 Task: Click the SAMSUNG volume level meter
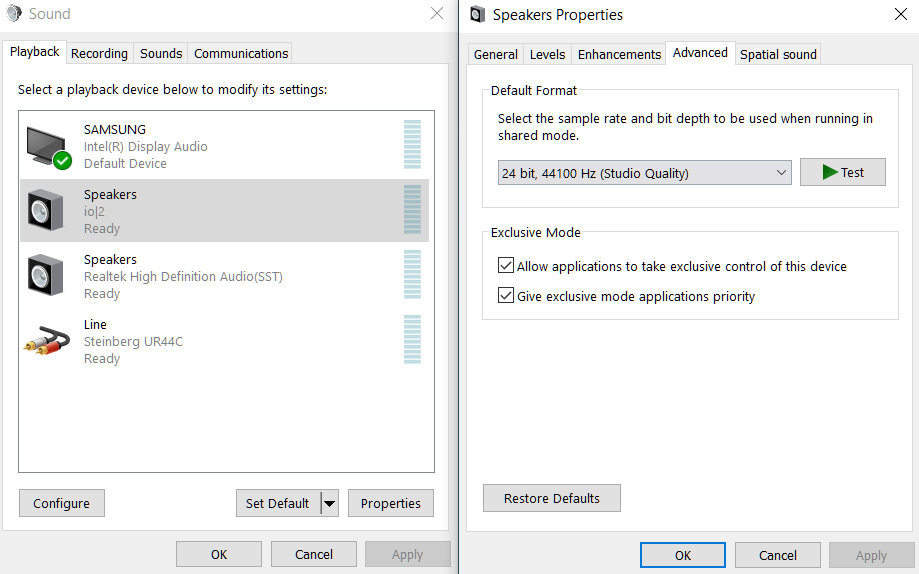pyautogui.click(x=412, y=146)
